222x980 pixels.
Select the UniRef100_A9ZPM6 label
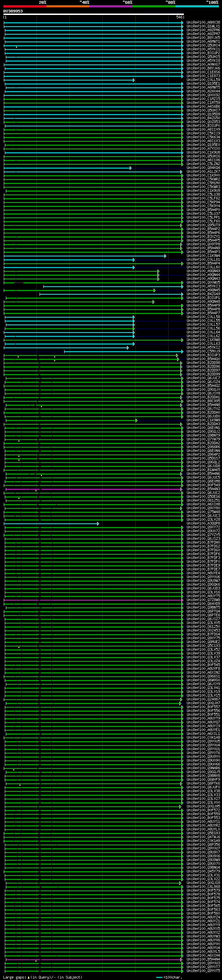coord(203,30)
